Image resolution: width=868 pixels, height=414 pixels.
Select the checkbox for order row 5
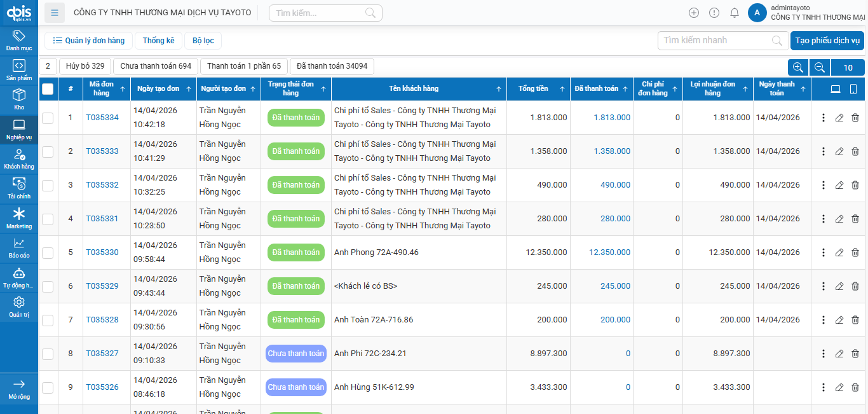coord(48,252)
